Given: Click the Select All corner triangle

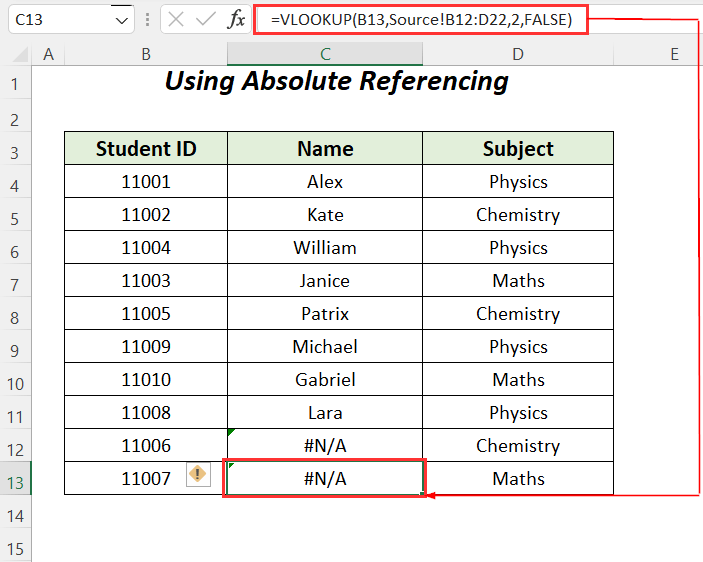Looking at the screenshot, I should click(x=20, y=55).
